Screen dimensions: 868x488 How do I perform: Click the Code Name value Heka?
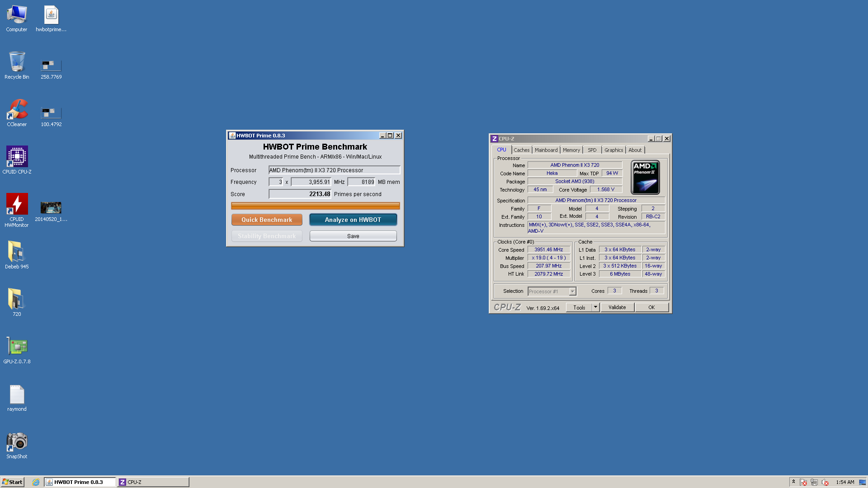[x=552, y=173]
